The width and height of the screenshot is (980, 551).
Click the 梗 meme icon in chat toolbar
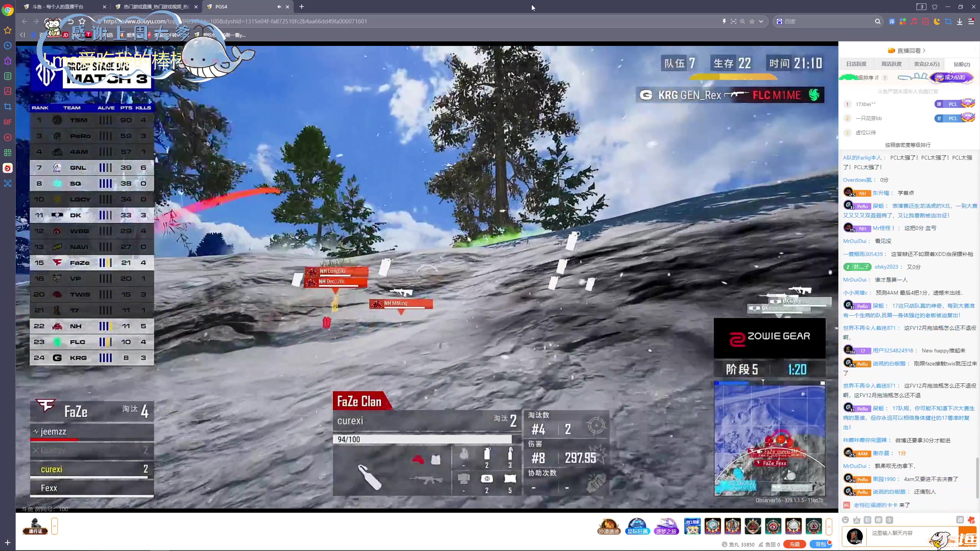click(879, 520)
